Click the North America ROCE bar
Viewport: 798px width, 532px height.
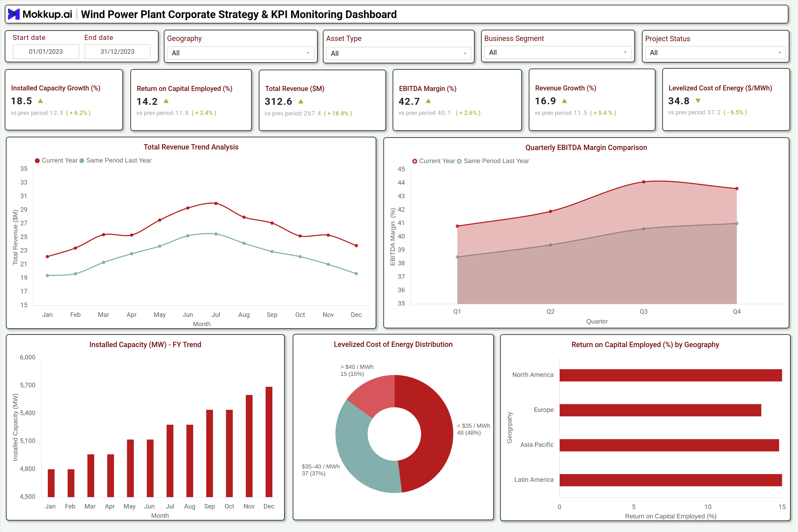point(671,375)
